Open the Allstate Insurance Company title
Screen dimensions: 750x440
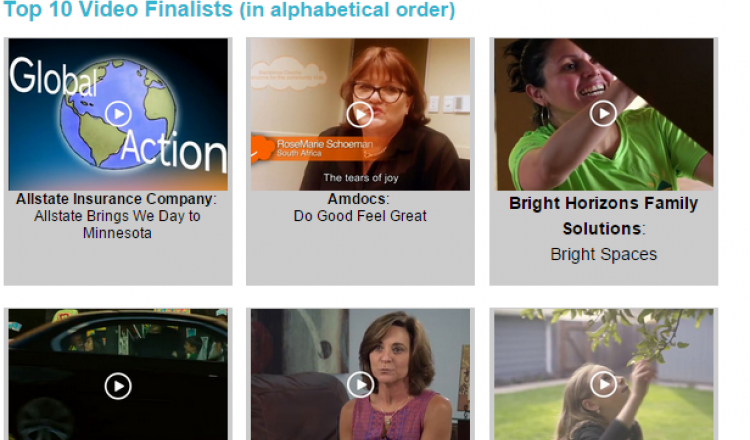pyautogui.click(x=116, y=199)
